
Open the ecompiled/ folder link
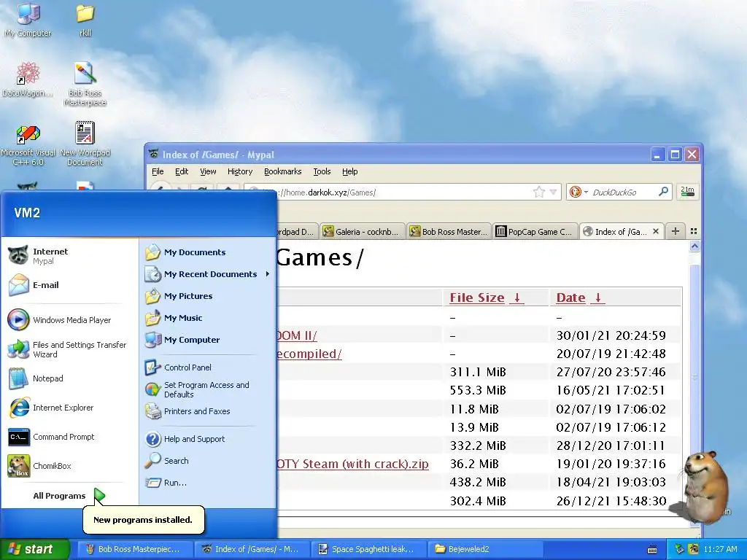coord(309,354)
